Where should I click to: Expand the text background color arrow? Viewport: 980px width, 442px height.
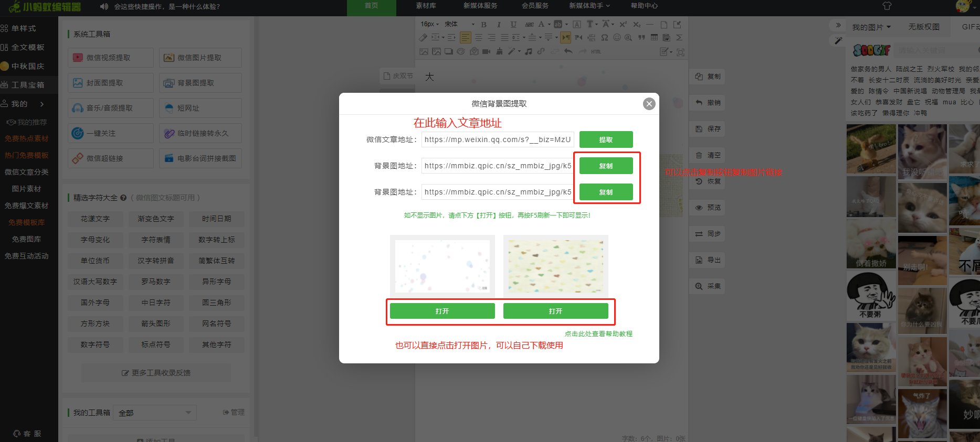(567, 24)
